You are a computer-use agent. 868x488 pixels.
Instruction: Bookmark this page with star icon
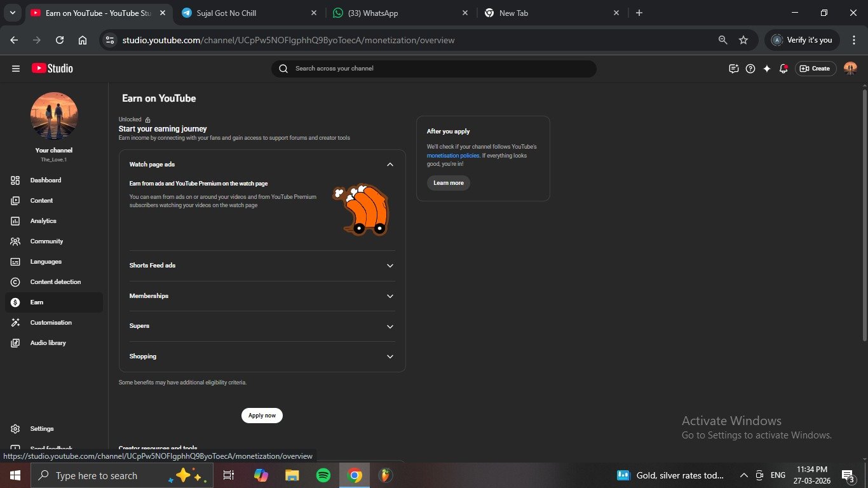pyautogui.click(x=743, y=40)
